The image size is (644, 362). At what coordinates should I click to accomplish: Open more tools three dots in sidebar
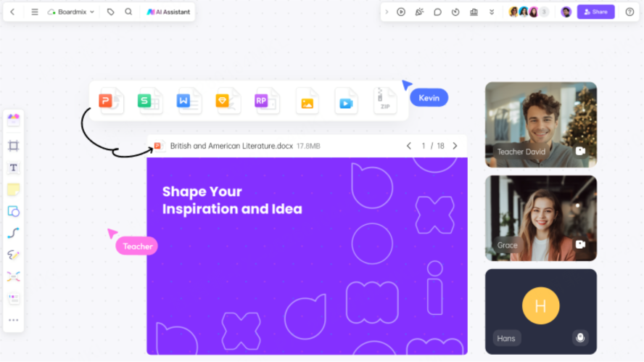[14, 320]
